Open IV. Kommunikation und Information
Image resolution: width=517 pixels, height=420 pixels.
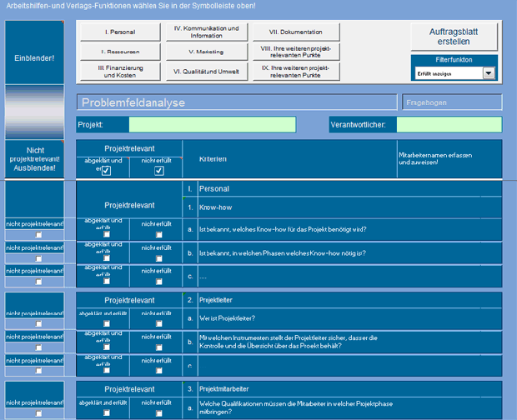click(x=206, y=32)
